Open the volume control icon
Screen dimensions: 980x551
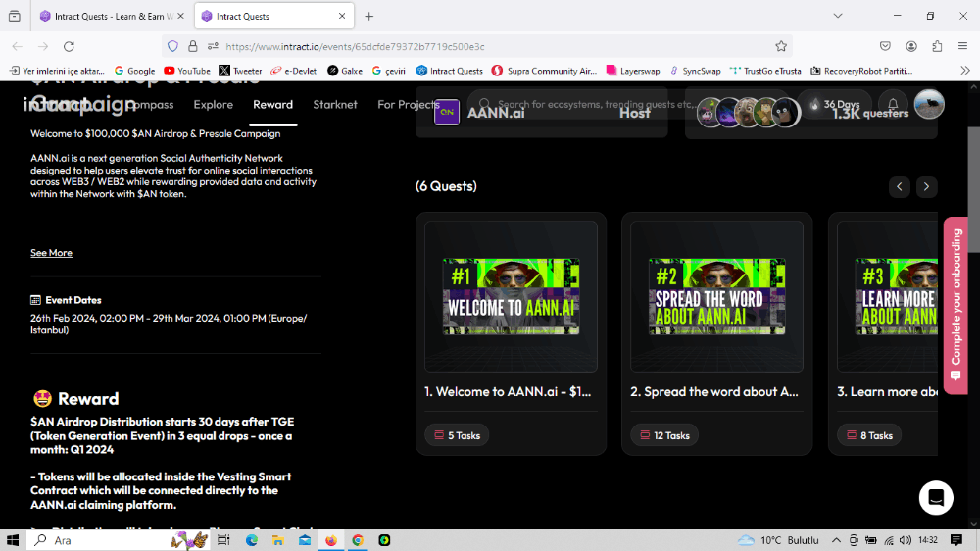pyautogui.click(x=905, y=540)
